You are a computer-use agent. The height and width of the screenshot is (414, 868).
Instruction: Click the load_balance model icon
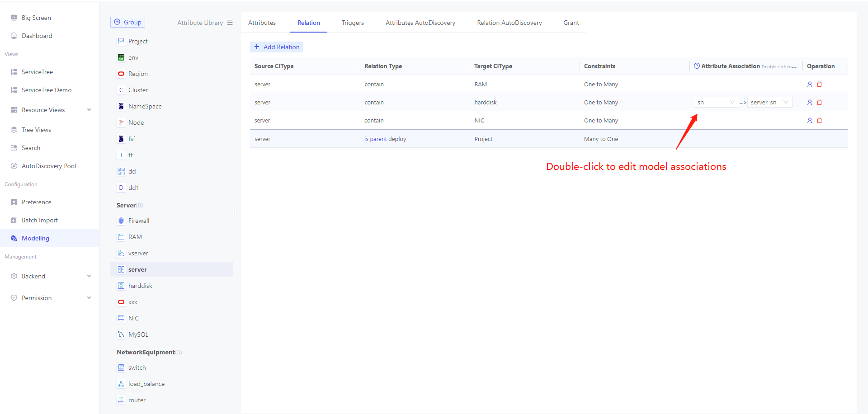[121, 384]
